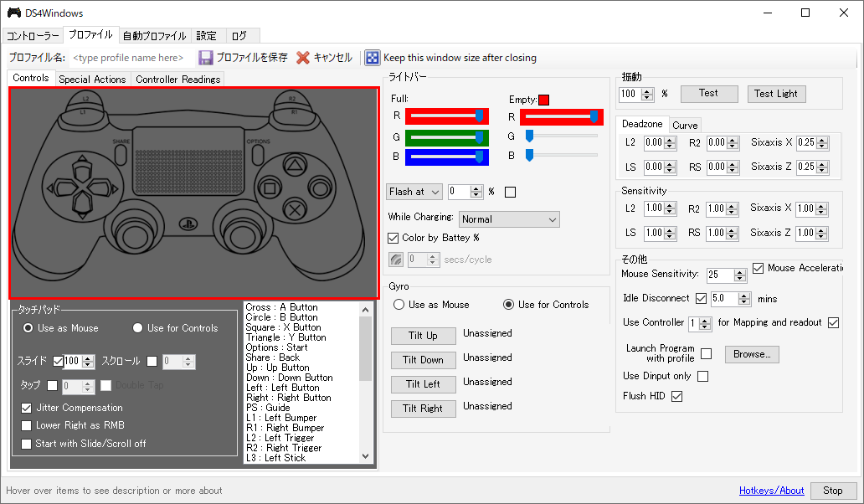864x504 pixels.
Task: Switch to Special Actions tab
Action: 93,80
